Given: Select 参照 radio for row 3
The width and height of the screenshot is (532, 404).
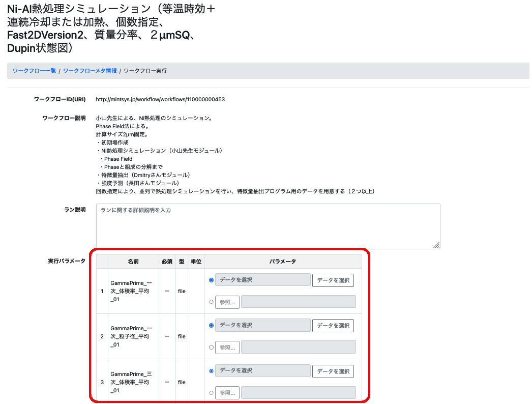Looking at the screenshot, I should [x=212, y=393].
